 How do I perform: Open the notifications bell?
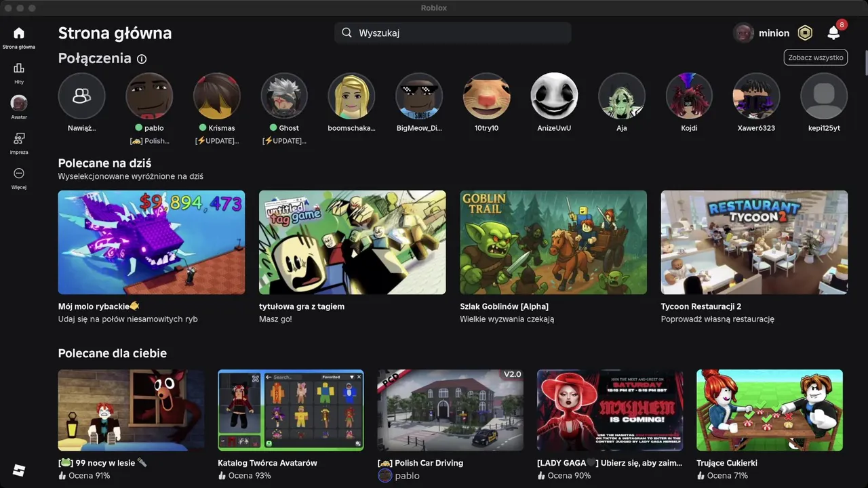[833, 33]
